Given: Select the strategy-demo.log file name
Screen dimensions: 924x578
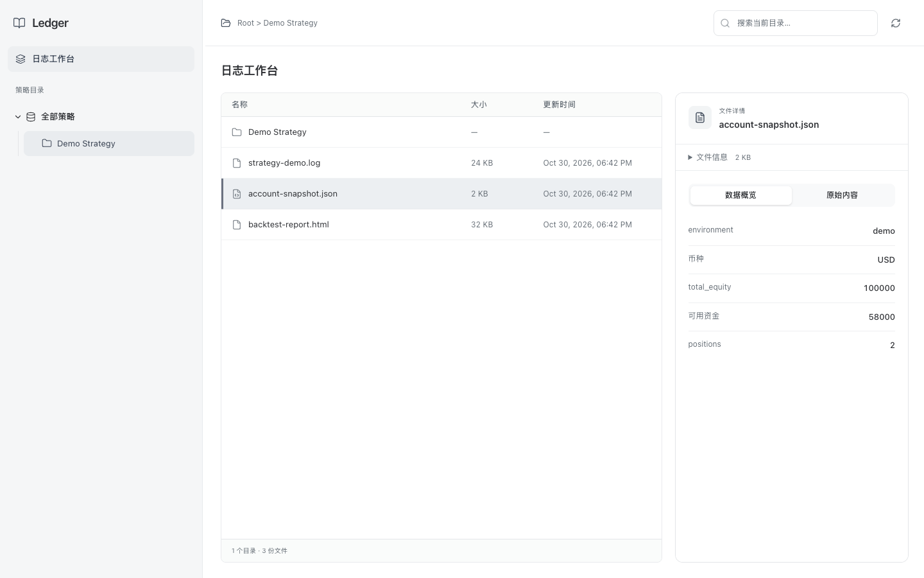Looking at the screenshot, I should 284,163.
